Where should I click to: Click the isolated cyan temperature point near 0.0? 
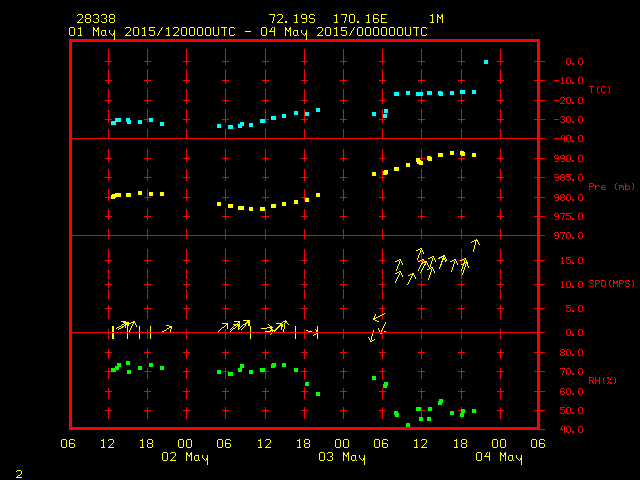tap(486, 62)
